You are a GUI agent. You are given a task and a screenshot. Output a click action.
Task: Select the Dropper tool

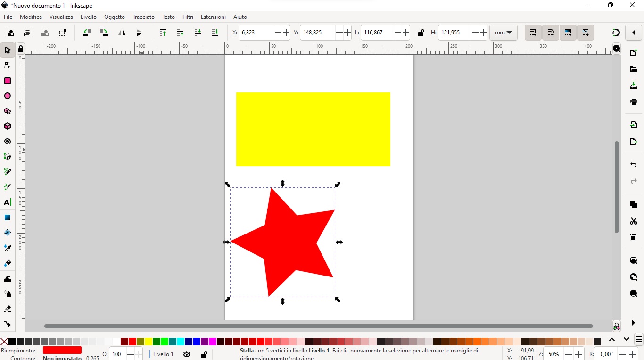click(8, 248)
